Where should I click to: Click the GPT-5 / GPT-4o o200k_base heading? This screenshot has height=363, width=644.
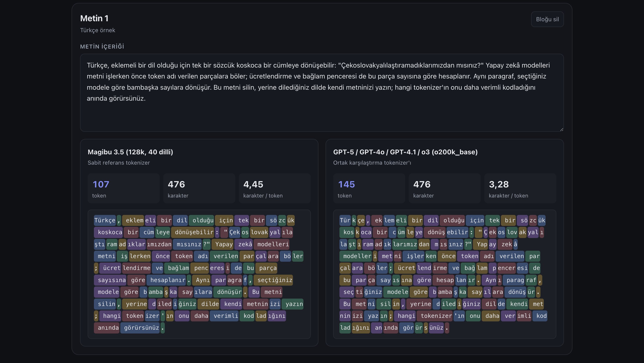point(405,152)
